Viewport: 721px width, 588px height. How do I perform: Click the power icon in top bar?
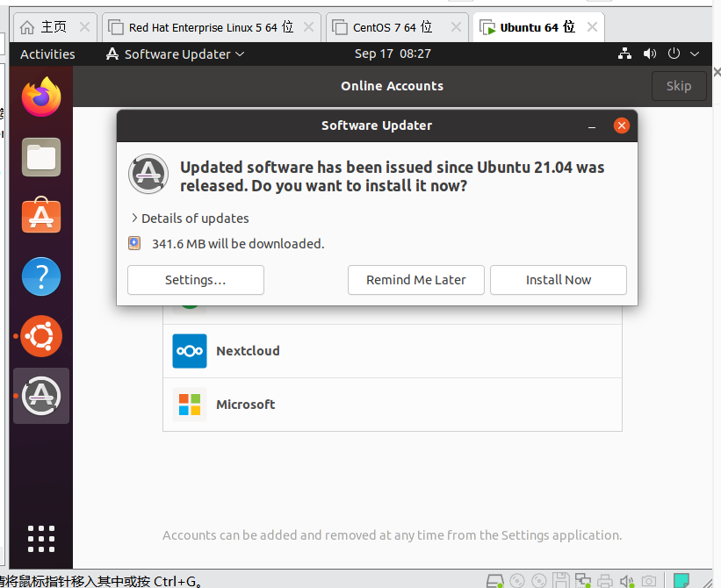tap(674, 54)
